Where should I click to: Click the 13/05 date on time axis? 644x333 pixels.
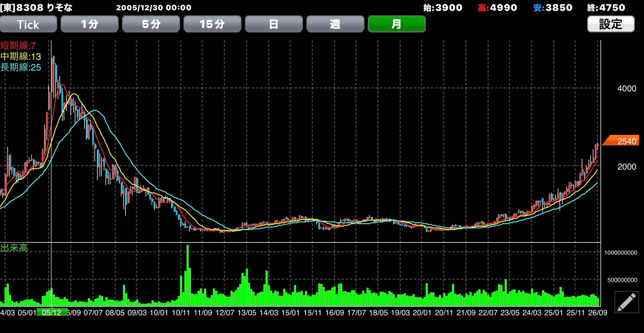click(x=247, y=312)
